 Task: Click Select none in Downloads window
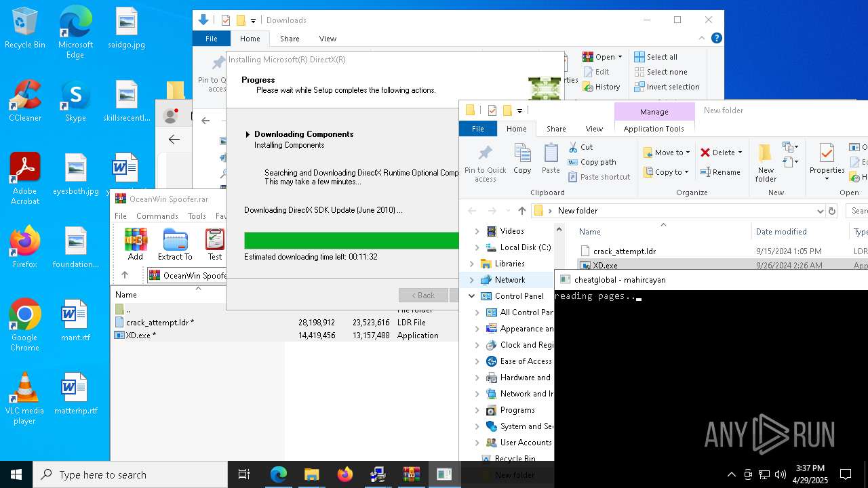pyautogui.click(x=660, y=72)
